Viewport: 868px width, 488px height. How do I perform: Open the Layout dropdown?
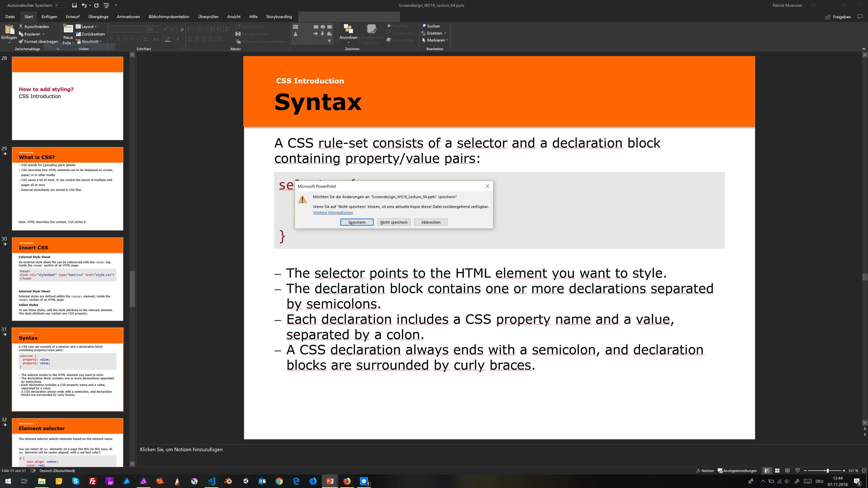click(x=86, y=27)
